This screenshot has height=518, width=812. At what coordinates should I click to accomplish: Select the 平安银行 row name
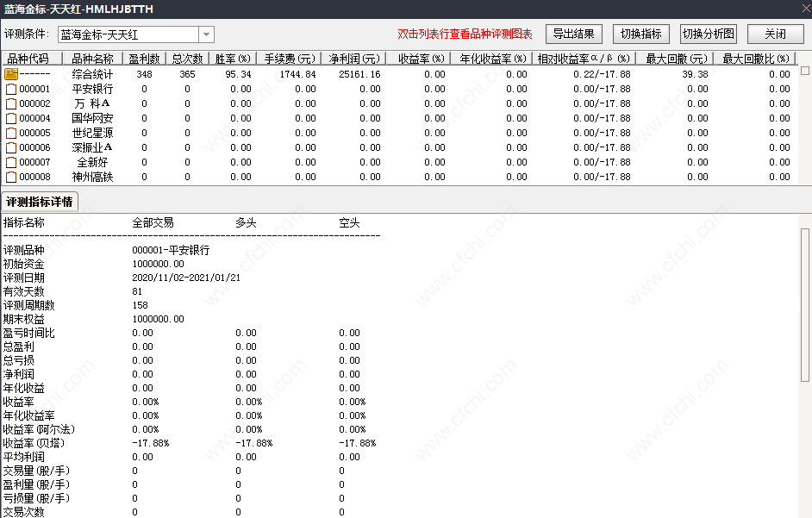click(x=92, y=89)
